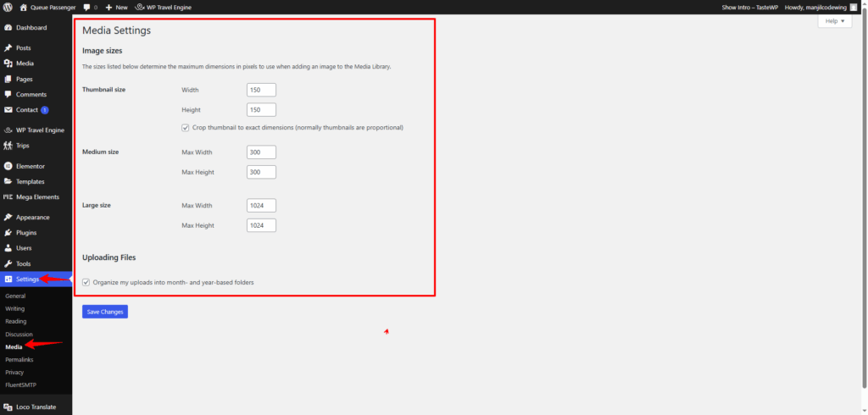Viewport: 868px width, 415px height.
Task: Select the Tools wrench icon
Action: point(8,264)
